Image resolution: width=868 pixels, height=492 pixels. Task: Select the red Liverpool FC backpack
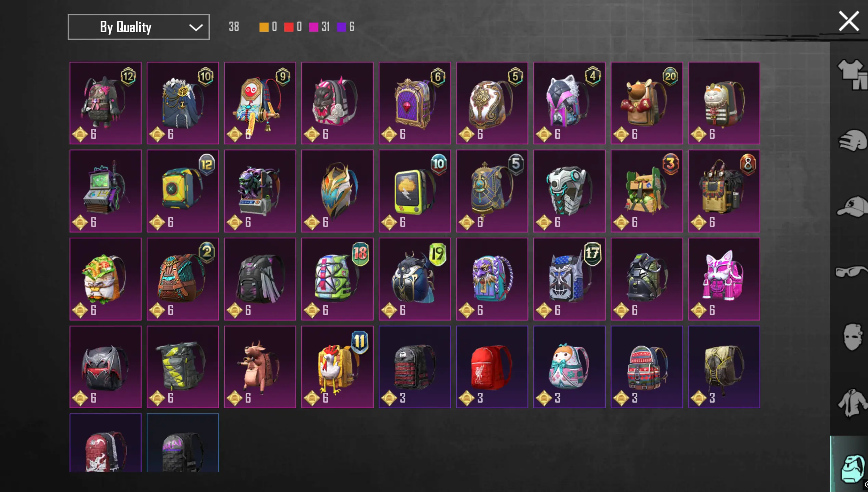point(492,367)
